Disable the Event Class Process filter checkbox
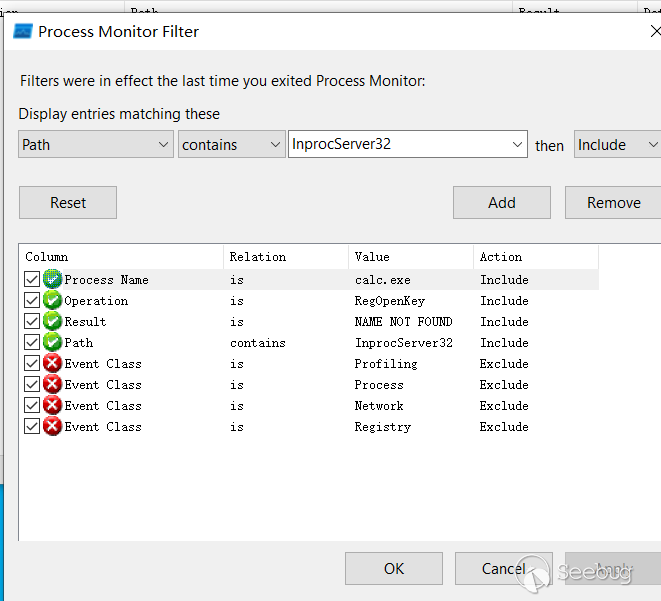The height and width of the screenshot is (601, 661). click(33, 385)
